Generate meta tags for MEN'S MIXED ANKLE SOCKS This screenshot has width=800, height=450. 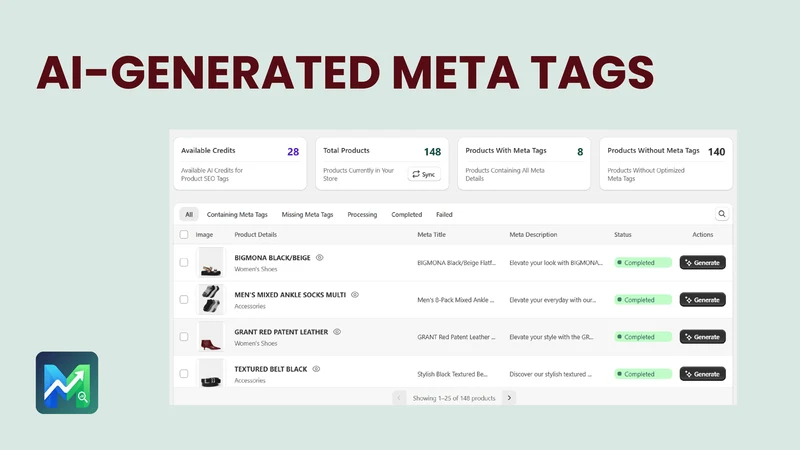(703, 299)
